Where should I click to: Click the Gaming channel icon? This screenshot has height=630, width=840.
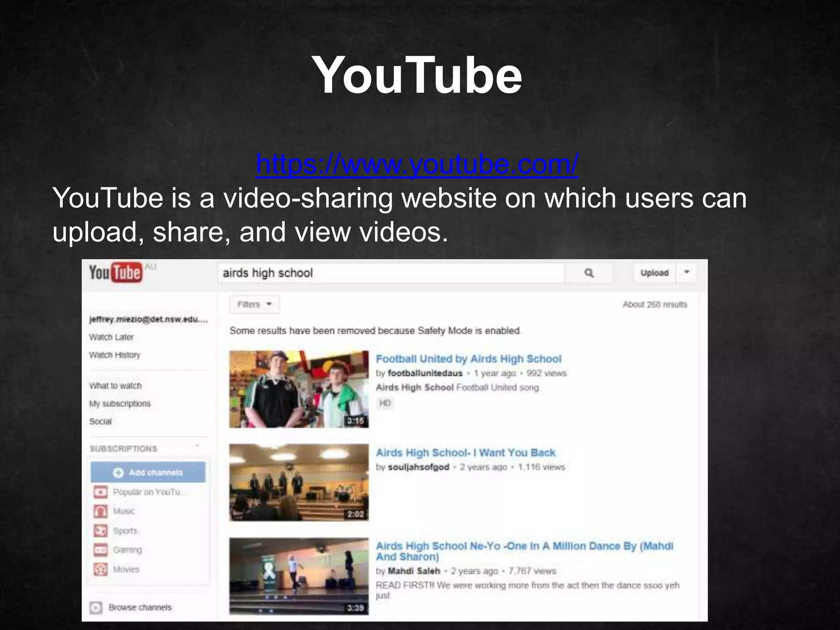click(100, 550)
